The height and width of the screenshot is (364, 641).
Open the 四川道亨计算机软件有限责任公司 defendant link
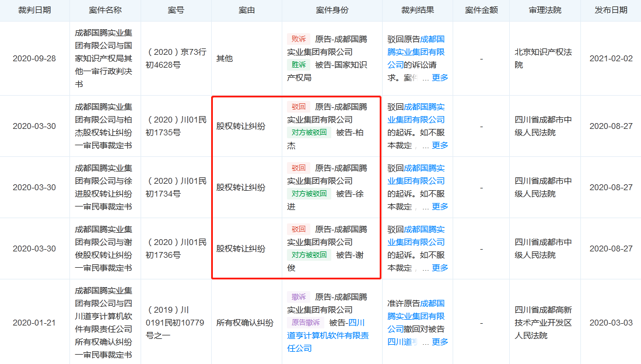[x=328, y=335]
